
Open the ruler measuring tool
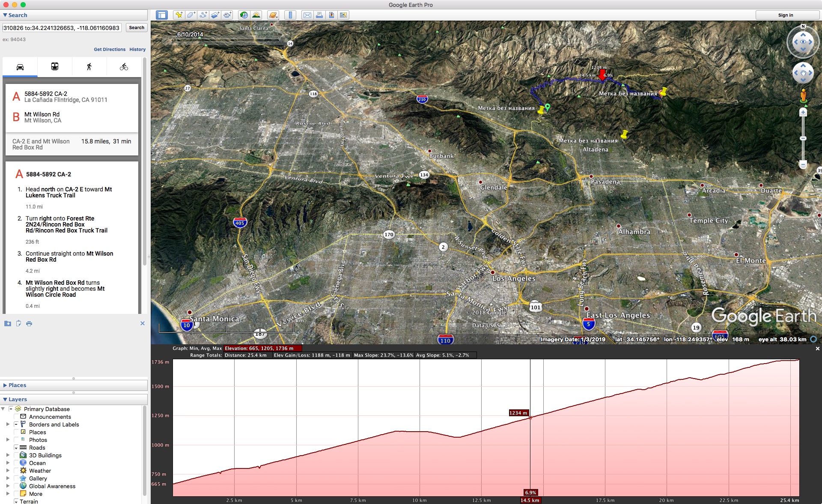290,15
